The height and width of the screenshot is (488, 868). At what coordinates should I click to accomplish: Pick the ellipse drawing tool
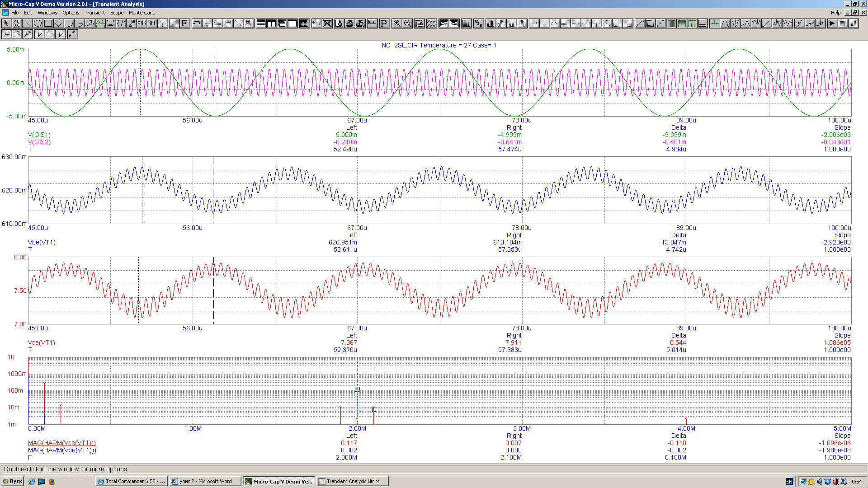[38, 23]
